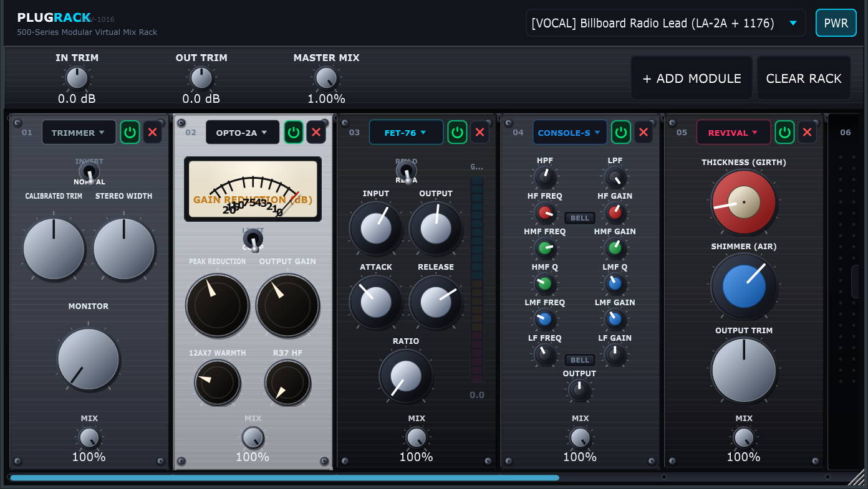
Task: Toggle the HF BELL button on CONSOLE-S
Action: pyautogui.click(x=580, y=218)
